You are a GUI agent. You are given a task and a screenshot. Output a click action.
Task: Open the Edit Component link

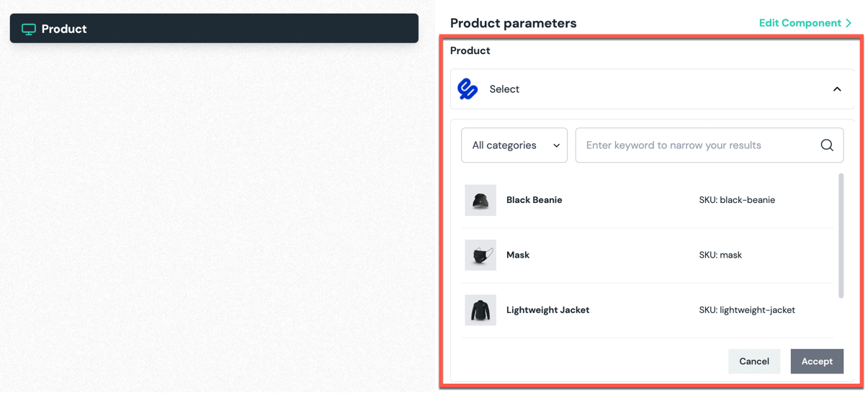[800, 23]
